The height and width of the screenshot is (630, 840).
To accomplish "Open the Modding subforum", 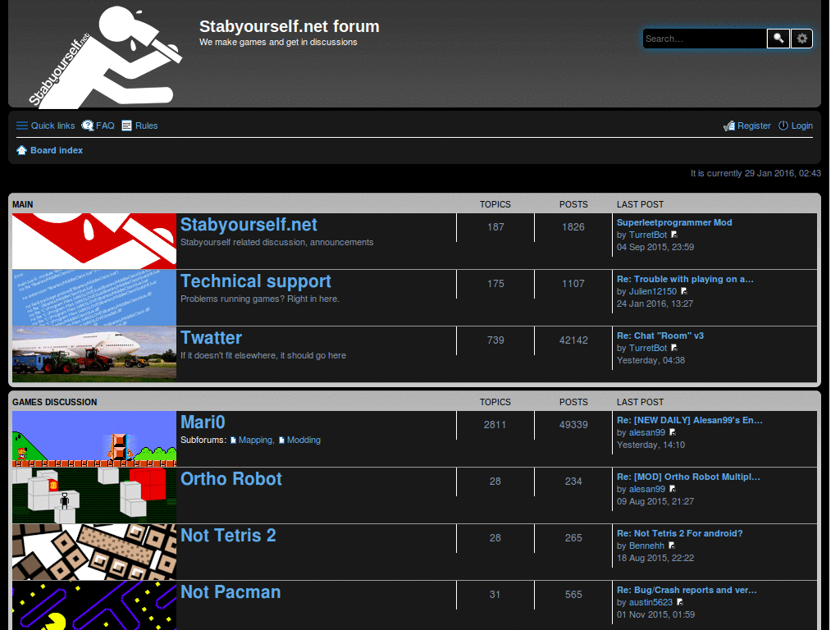I will click(304, 440).
